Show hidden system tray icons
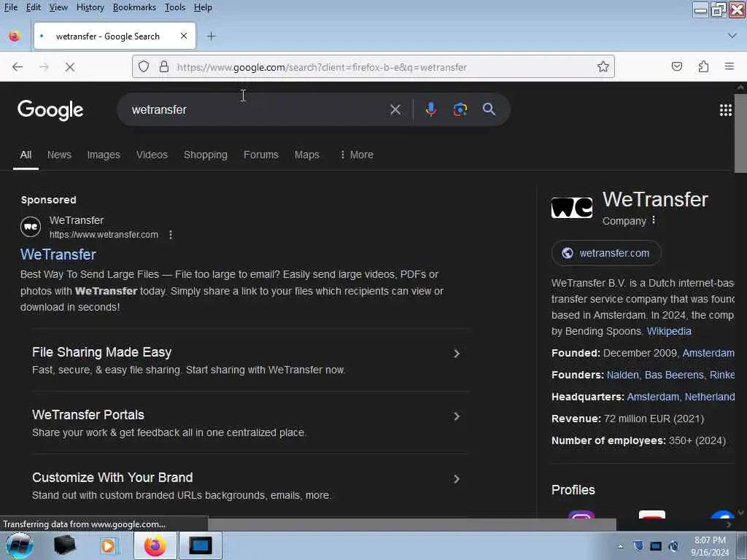 pyautogui.click(x=620, y=546)
